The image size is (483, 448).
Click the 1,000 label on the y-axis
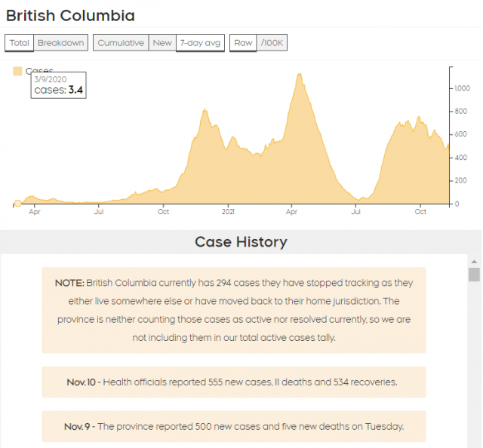click(x=461, y=88)
